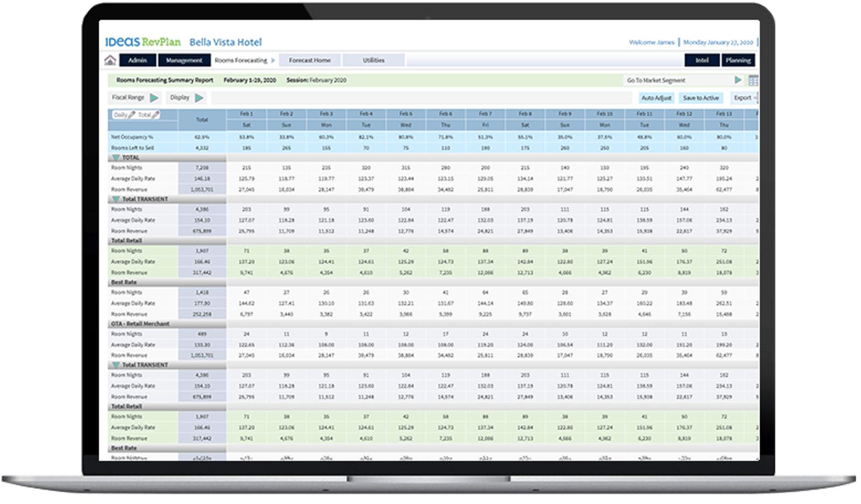Open the Planning module button
The image size is (861, 504).
pos(738,60)
